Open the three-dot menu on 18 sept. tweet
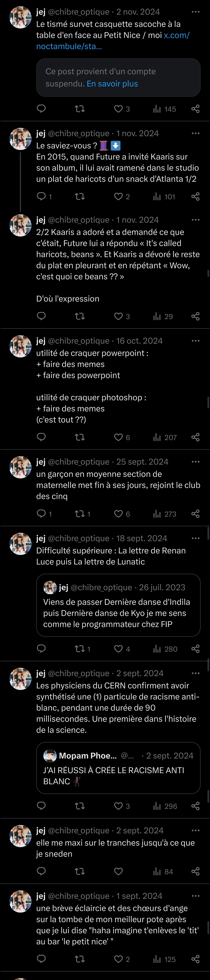 (x=195, y=538)
